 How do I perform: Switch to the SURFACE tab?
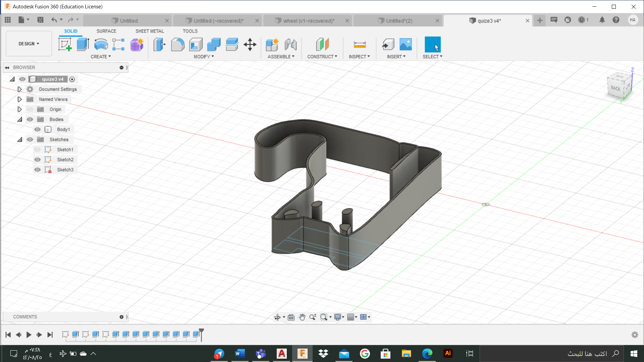tap(106, 31)
